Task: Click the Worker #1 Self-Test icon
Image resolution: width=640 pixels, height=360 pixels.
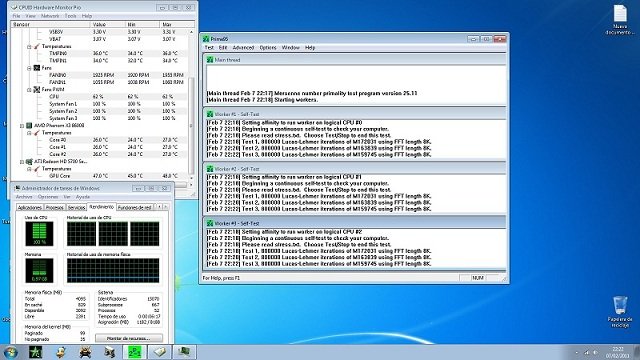Action: click(210, 114)
